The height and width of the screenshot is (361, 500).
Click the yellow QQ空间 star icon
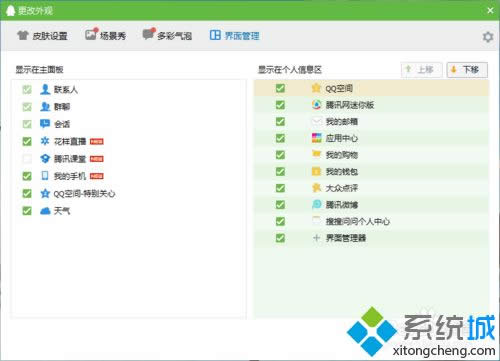[316, 88]
